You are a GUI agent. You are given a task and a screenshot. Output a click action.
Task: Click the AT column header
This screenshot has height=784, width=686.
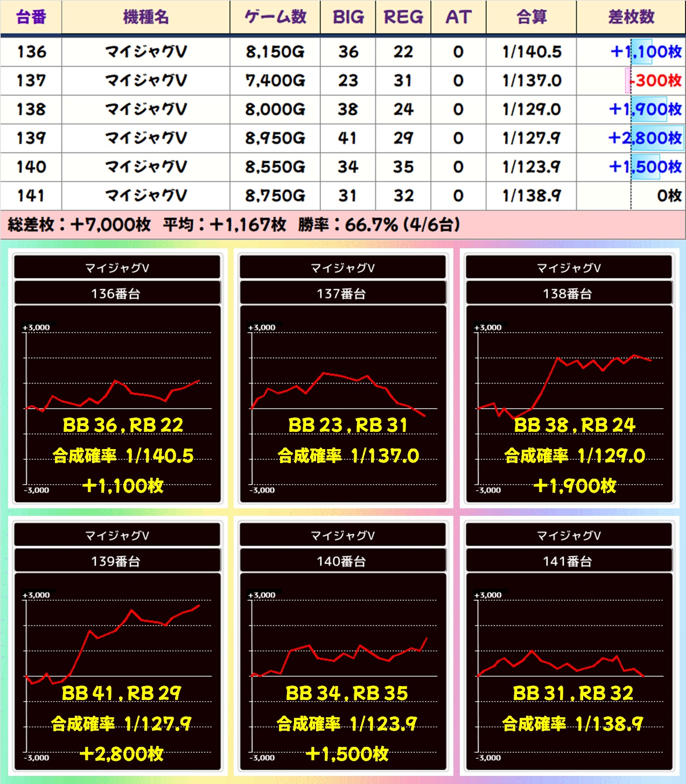(x=458, y=17)
